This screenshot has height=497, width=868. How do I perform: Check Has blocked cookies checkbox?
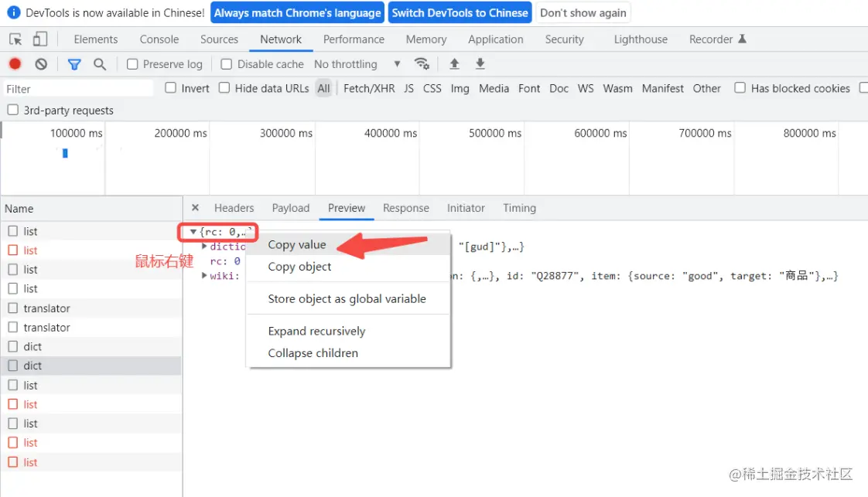[740, 88]
